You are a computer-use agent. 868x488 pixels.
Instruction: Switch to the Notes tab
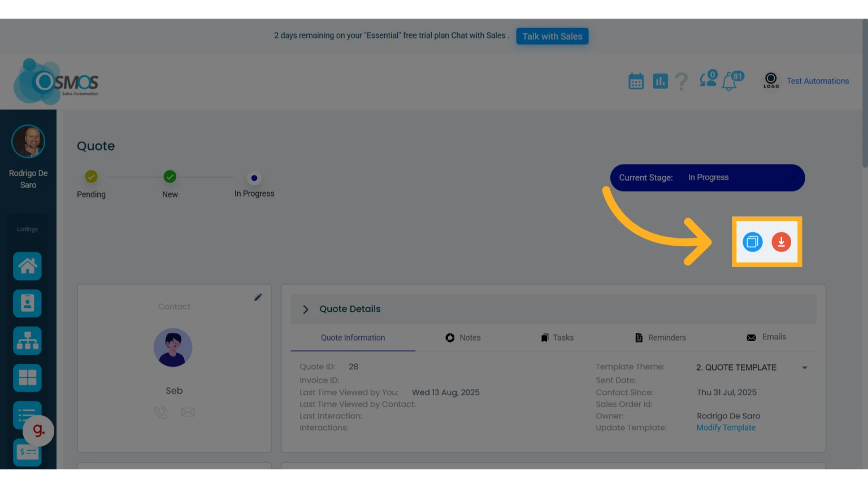[x=463, y=338]
